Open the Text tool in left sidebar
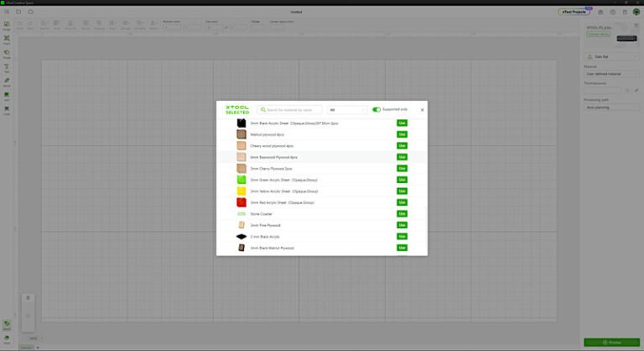 point(7,67)
